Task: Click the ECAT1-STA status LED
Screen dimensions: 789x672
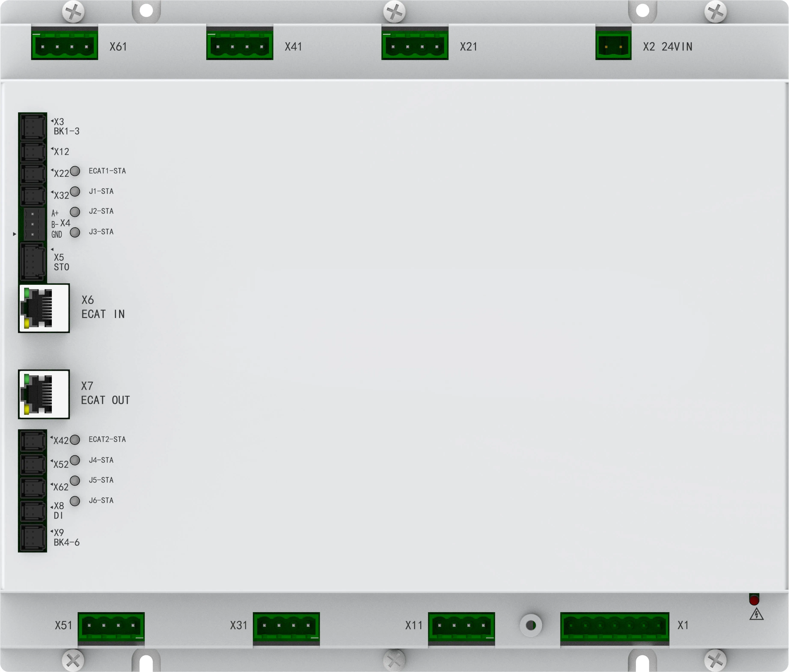Action: 75,171
